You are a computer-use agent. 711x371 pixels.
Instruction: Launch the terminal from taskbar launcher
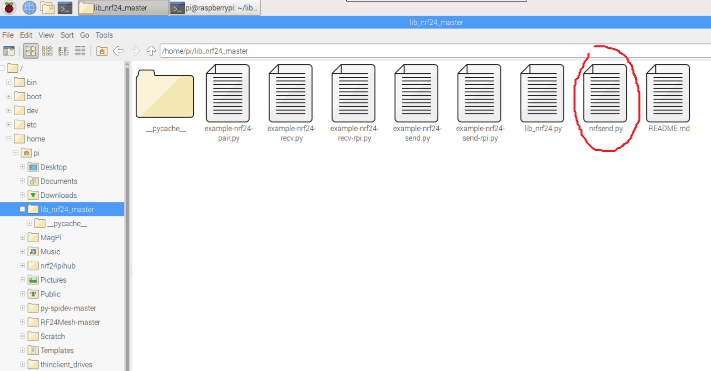pos(65,8)
